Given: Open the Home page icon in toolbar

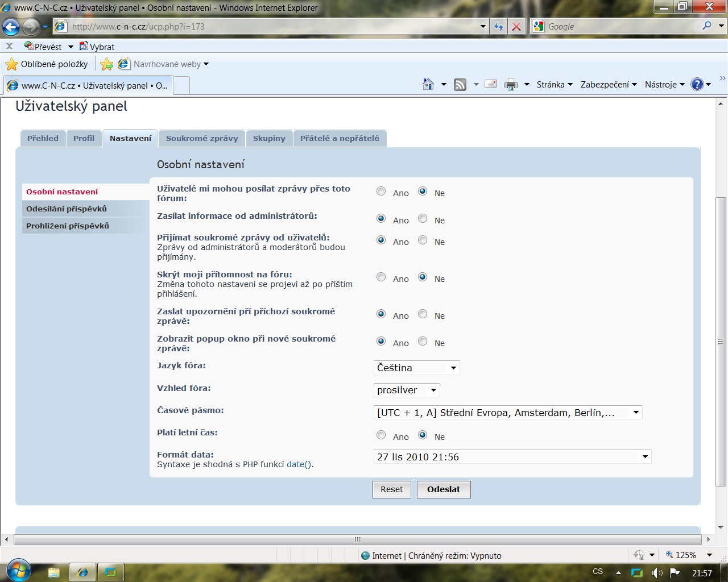Looking at the screenshot, I should 428,85.
